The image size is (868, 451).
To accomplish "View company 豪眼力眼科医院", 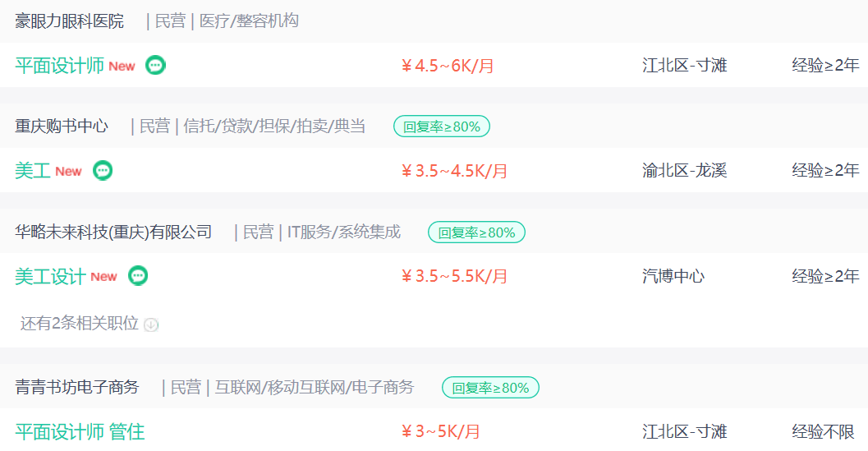I will tap(69, 21).
